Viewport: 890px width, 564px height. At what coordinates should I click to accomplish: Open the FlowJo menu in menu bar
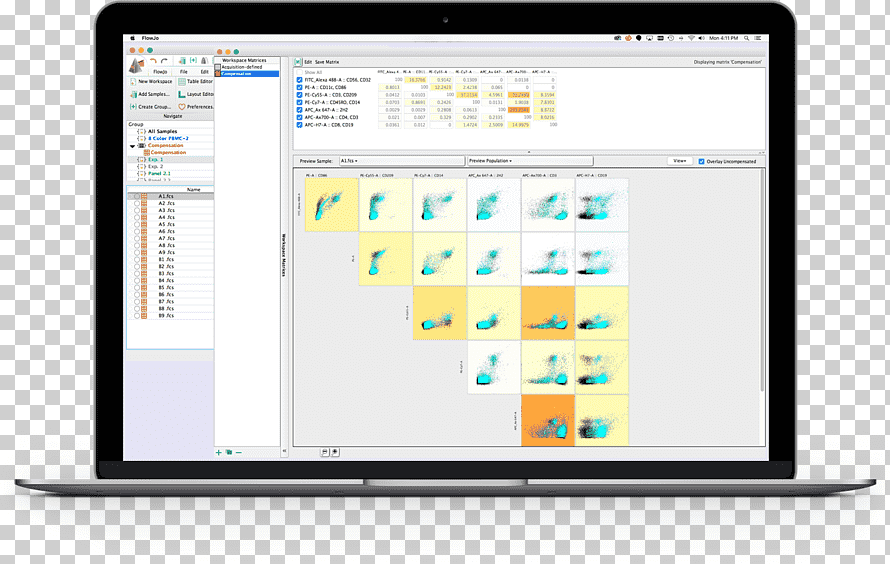tap(150, 38)
